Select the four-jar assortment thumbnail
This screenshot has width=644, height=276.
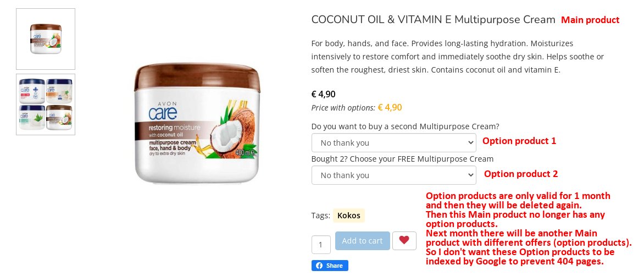[46, 104]
